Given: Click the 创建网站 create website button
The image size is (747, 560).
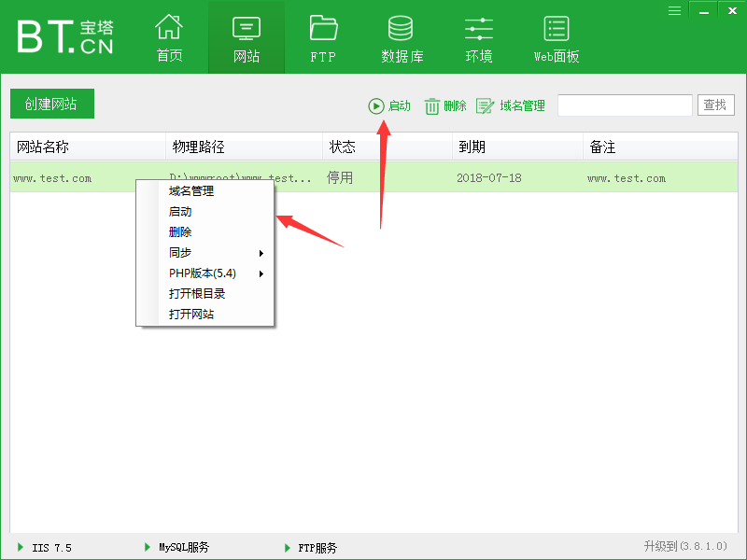Looking at the screenshot, I should 51,104.
